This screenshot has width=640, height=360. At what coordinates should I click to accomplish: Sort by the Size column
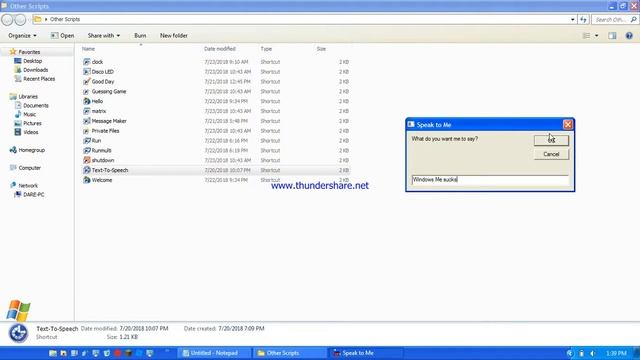coord(321,49)
